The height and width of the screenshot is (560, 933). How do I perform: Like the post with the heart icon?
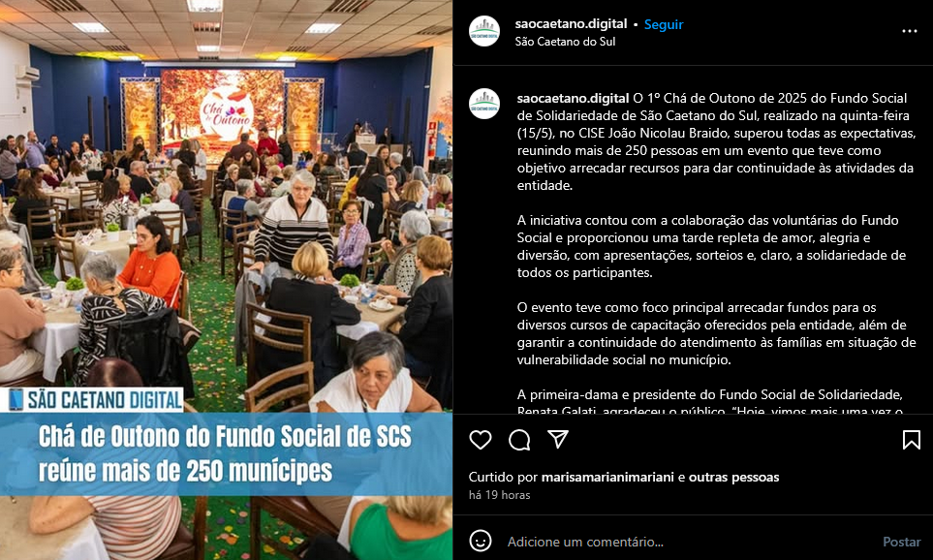(x=481, y=440)
